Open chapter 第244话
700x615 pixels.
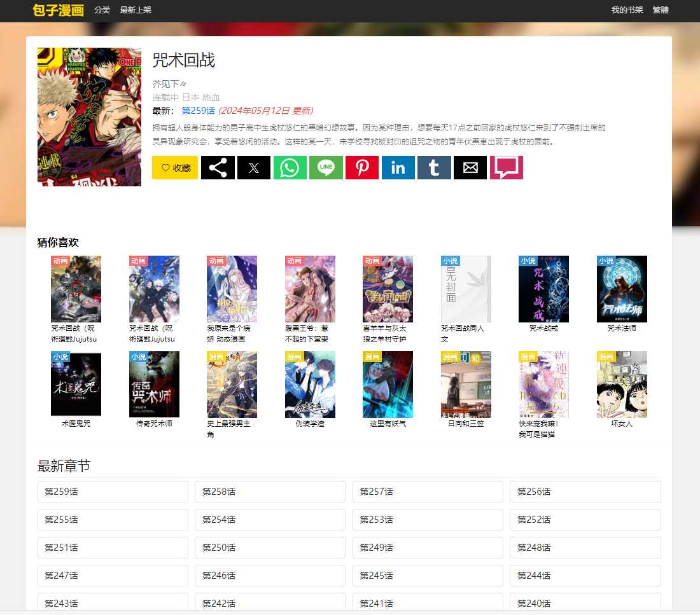coord(585,576)
